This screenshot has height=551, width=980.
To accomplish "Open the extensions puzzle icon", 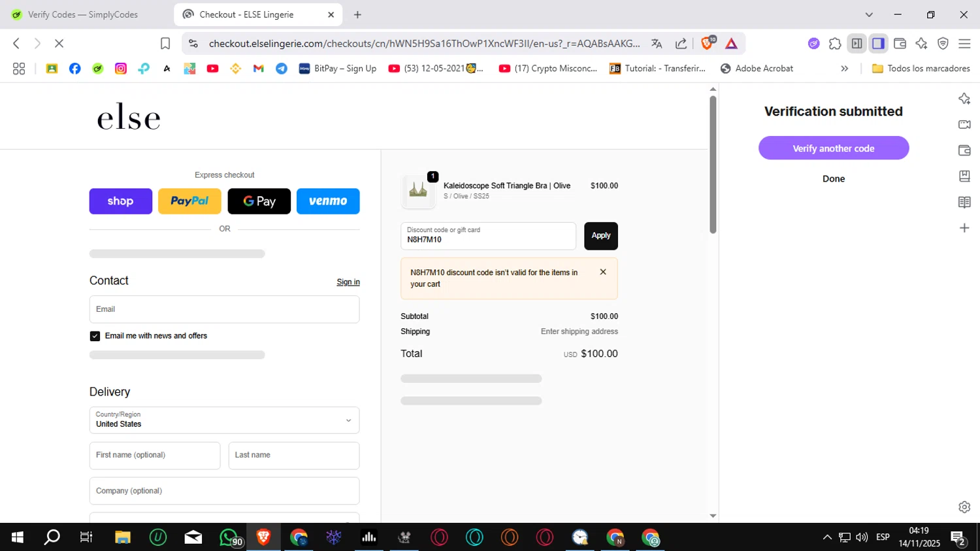I will pyautogui.click(x=835, y=44).
